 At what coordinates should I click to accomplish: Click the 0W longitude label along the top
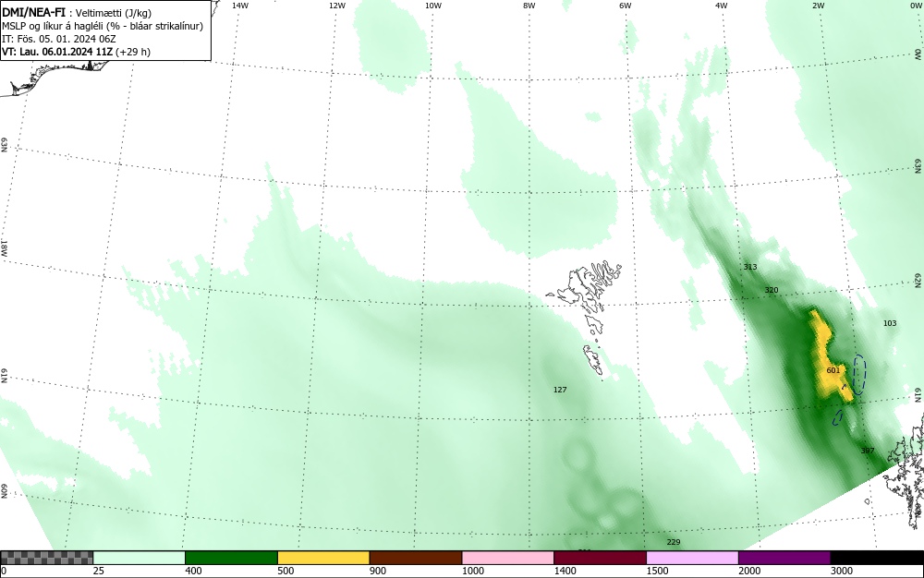pos(915,6)
